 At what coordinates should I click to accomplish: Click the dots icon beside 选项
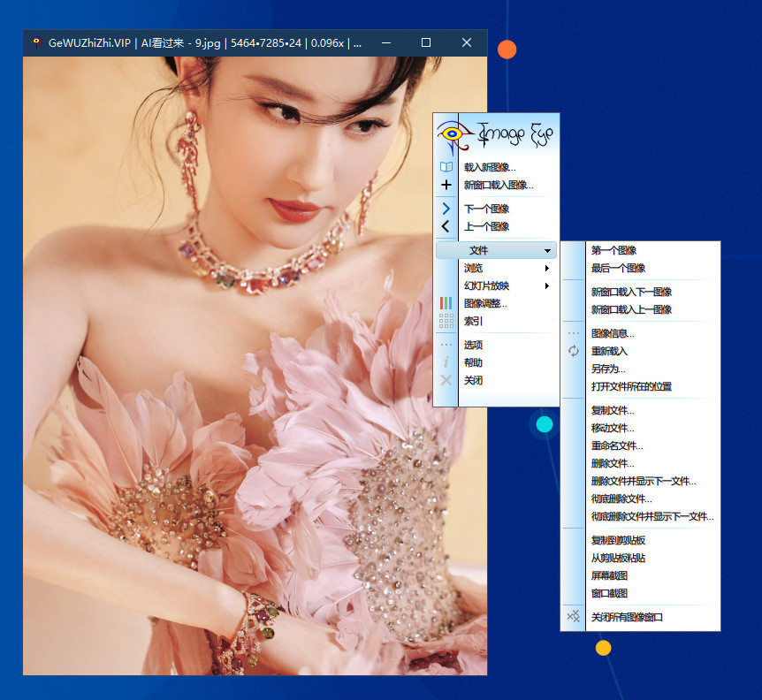coord(446,345)
